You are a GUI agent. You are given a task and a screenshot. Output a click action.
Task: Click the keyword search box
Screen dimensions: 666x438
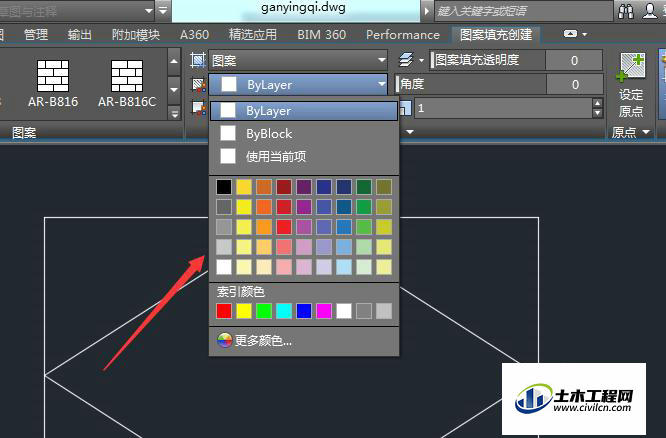[x=523, y=11]
